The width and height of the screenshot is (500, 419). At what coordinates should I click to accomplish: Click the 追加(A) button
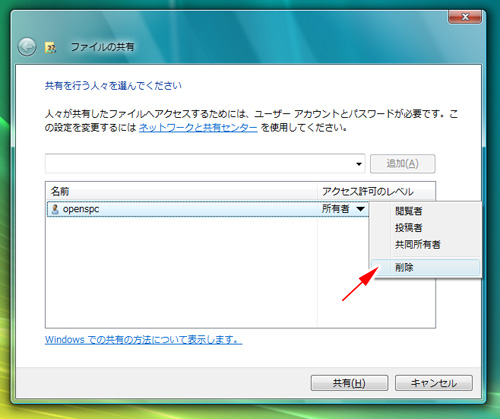point(402,164)
